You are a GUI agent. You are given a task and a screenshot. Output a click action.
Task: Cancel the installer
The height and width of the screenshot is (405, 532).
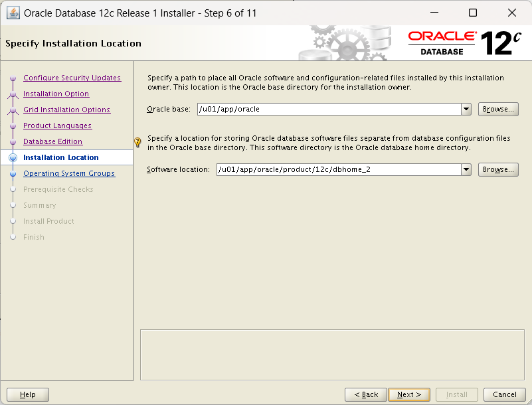[x=505, y=394]
